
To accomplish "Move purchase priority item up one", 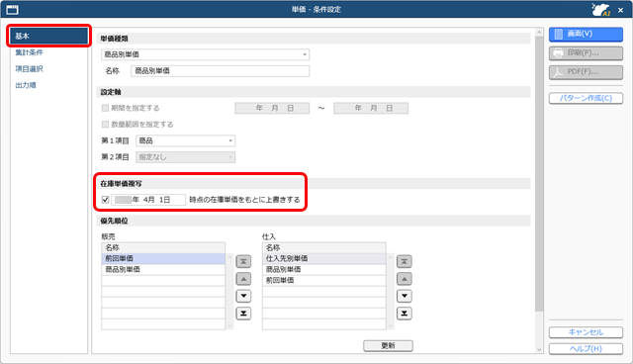I will (405, 279).
